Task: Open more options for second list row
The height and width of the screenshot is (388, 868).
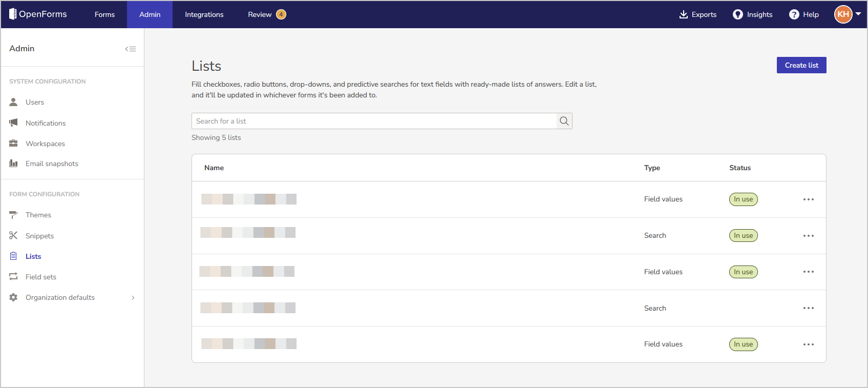Action: coord(809,236)
